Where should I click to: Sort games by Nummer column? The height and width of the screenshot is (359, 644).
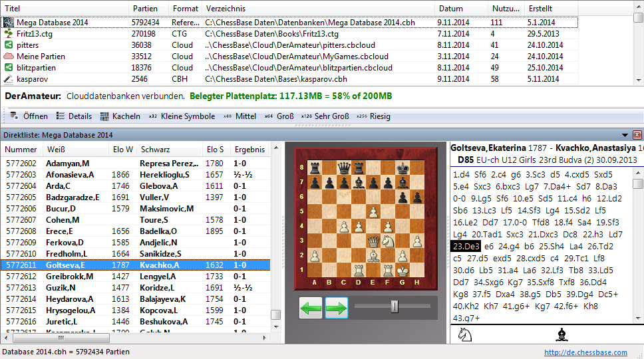pyautogui.click(x=21, y=150)
